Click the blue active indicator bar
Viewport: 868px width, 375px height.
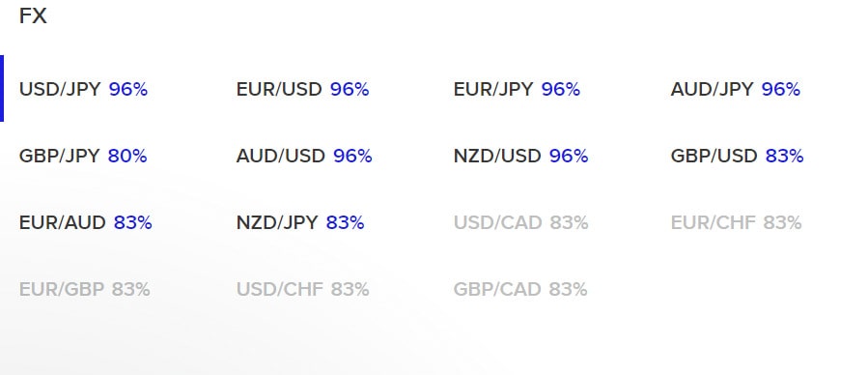[x=2, y=88]
